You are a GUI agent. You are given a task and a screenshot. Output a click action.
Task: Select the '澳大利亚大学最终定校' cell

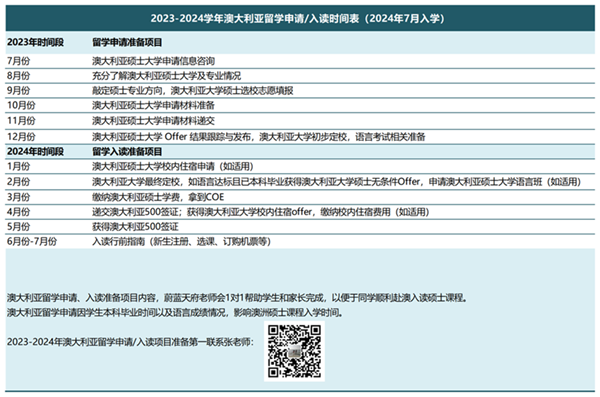click(x=337, y=181)
